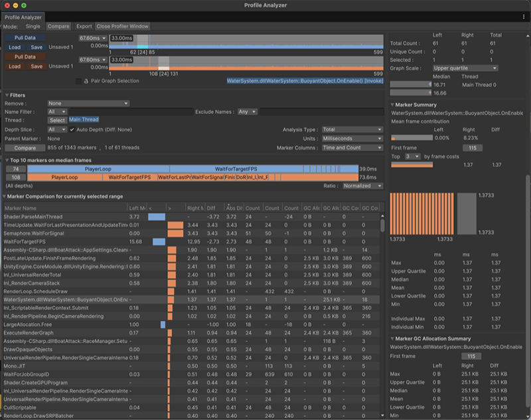Open the Remove filter dropdown

(88, 104)
